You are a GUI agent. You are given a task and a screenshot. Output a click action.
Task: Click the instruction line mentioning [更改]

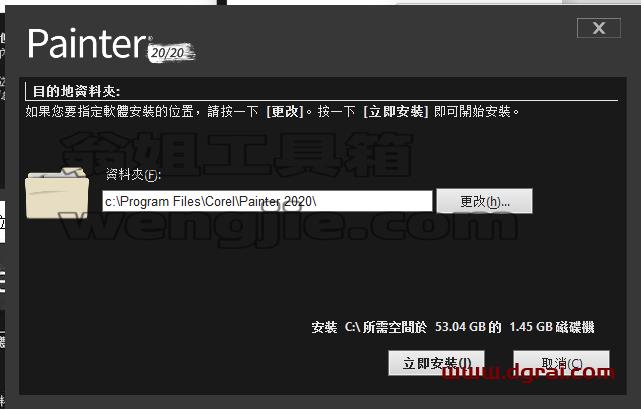272,111
